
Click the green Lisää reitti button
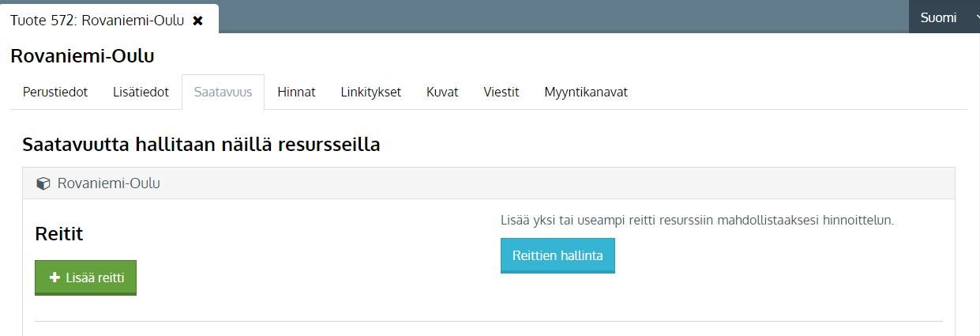click(x=85, y=277)
